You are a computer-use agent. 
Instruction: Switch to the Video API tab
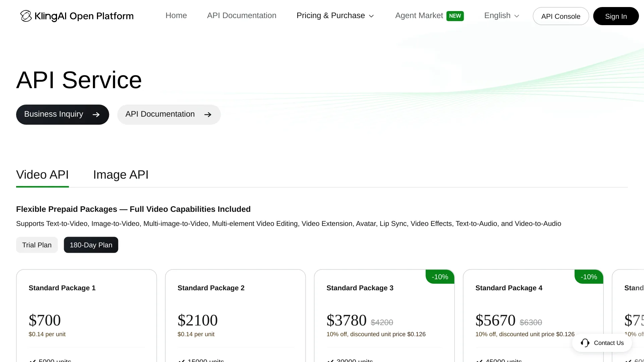pos(42,175)
